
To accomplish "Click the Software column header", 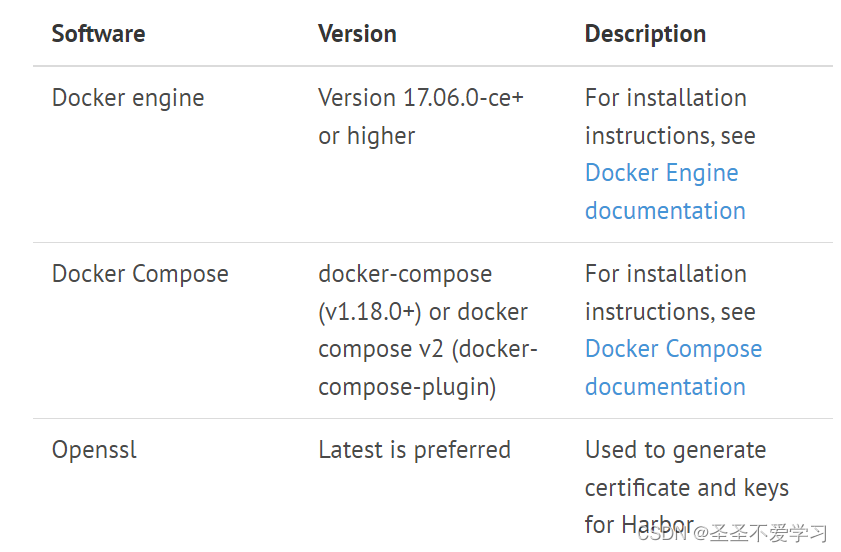I will (x=98, y=34).
